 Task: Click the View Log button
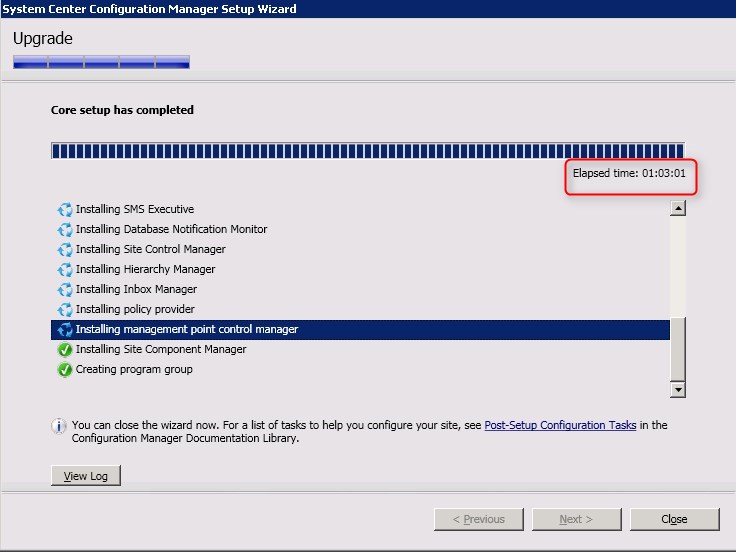[x=85, y=475]
